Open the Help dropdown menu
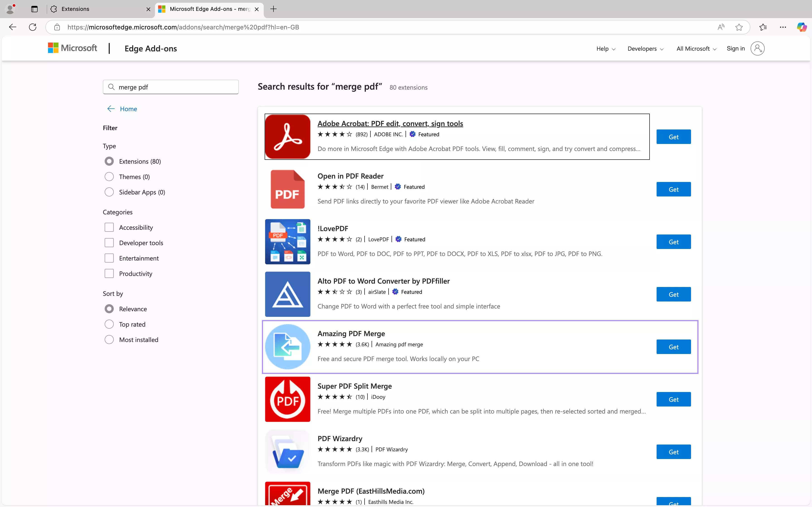Screen dimensions: 812x507 pyautogui.click(x=605, y=49)
